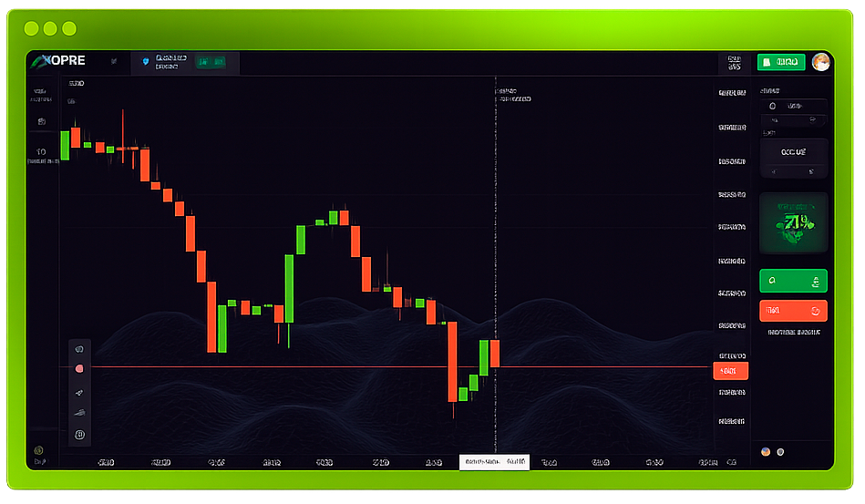865x504 pixels.
Task: Click the text link below the orange button
Action: click(x=793, y=333)
